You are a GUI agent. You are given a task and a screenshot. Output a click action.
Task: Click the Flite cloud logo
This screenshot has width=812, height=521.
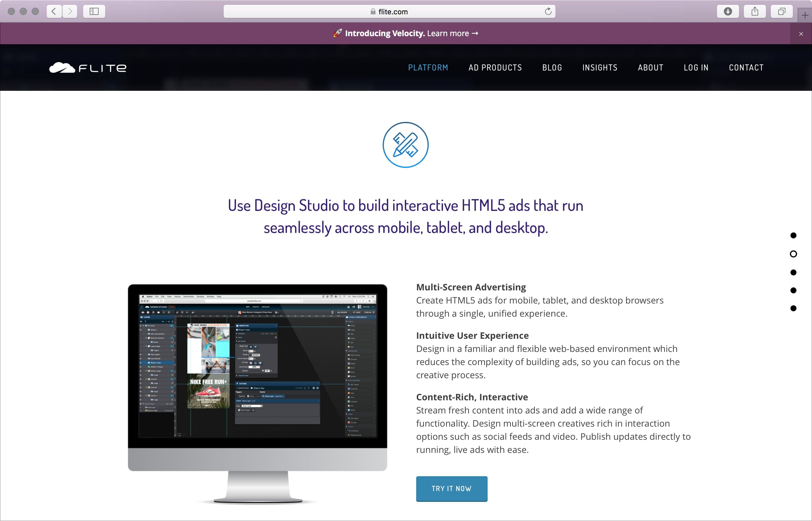click(88, 68)
